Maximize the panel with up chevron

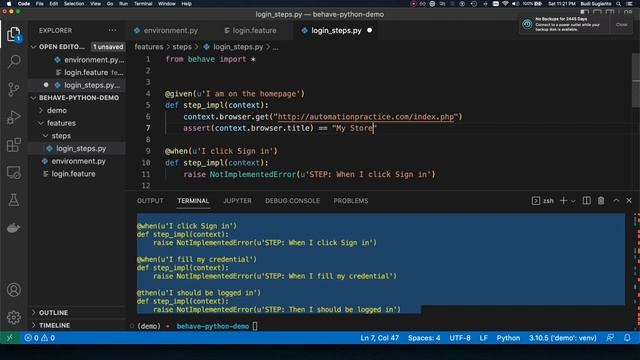[616, 200]
